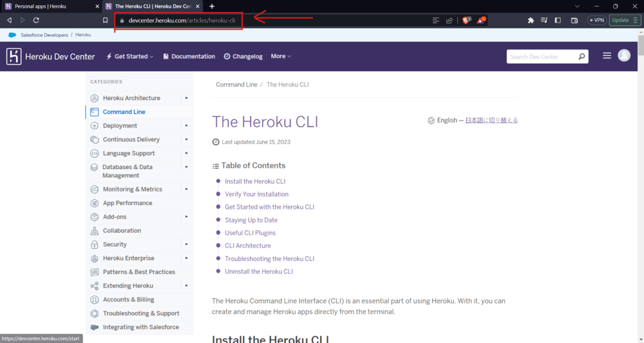Click the browser Update button

[625, 20]
